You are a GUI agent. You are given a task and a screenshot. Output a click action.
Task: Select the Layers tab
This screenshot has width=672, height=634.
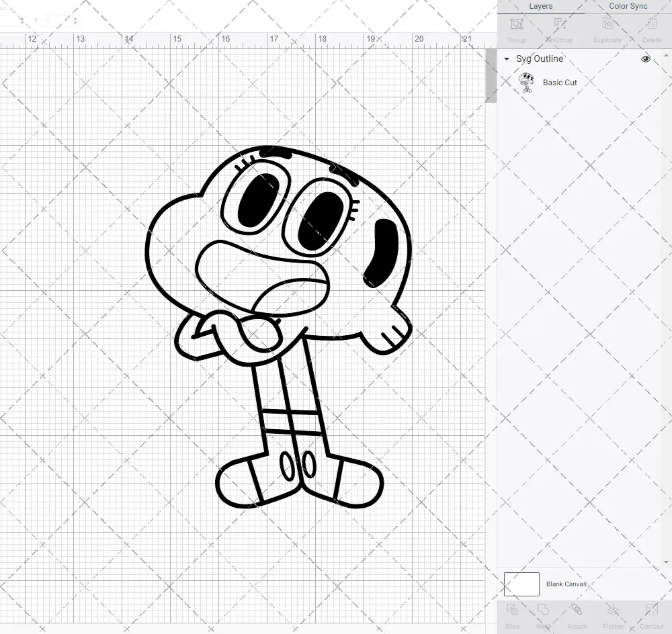pos(540,6)
